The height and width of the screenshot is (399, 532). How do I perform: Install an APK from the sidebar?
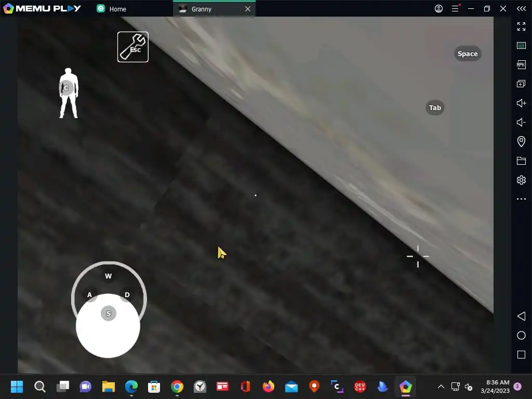[521, 64]
